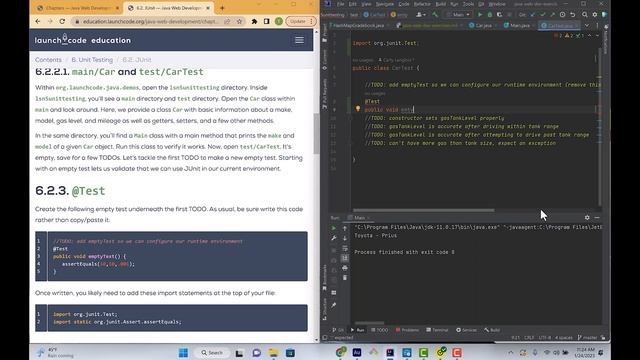This screenshot has width=640, height=360.
Task: Toggle soft-wrap in Run console
Action: point(344,248)
